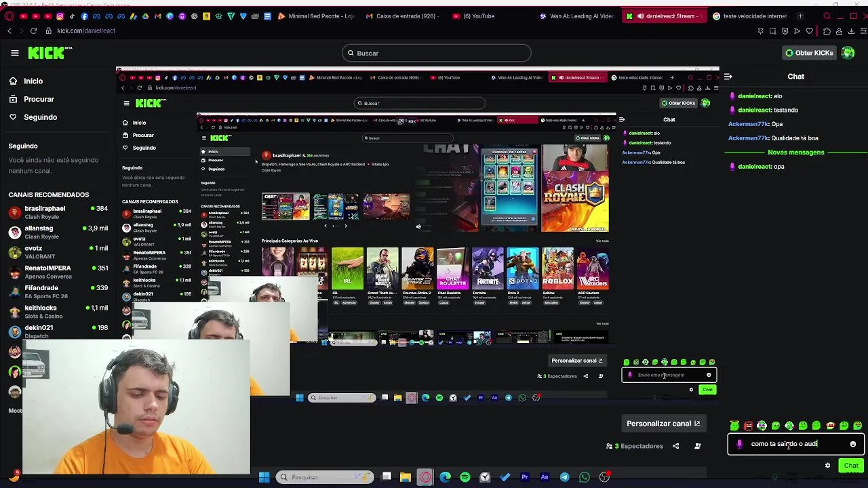Switch to Minimal Red Pacote browser tab
868x488 pixels.
pos(317,16)
